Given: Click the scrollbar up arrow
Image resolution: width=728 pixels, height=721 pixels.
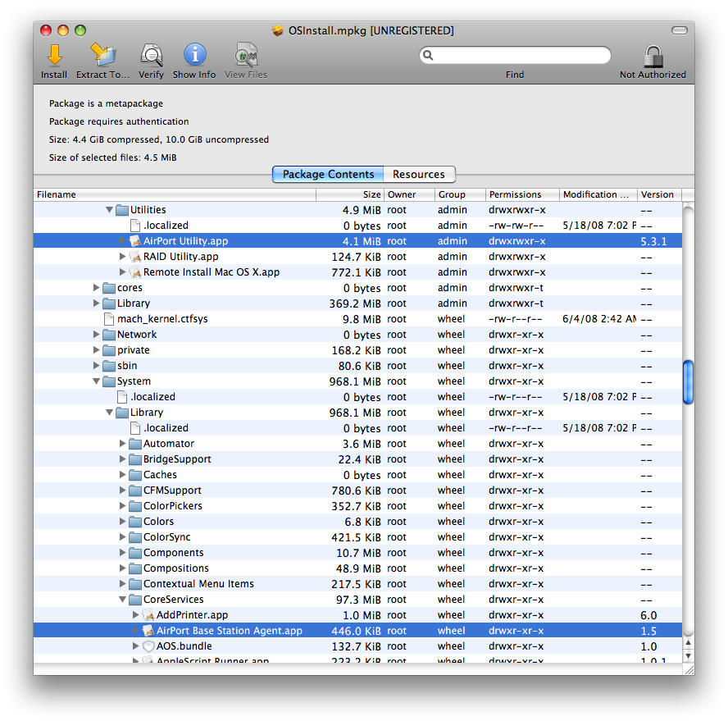Looking at the screenshot, I should pyautogui.click(x=688, y=643).
